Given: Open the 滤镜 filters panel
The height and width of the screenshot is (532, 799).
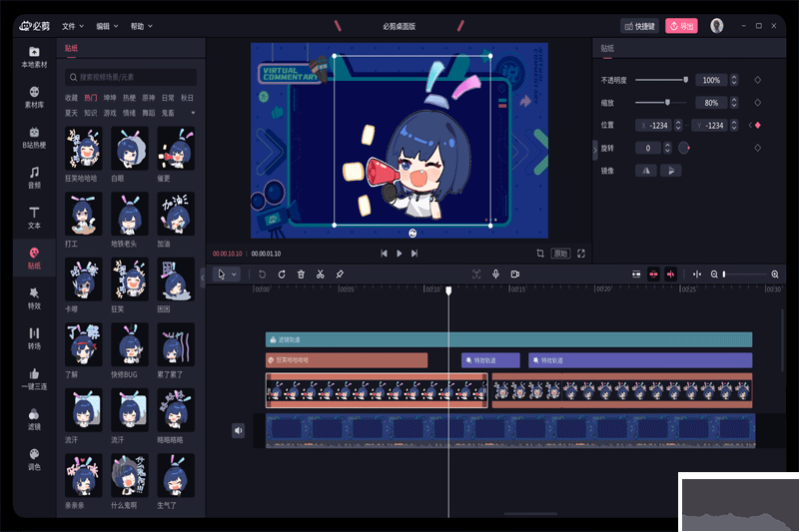Looking at the screenshot, I should point(34,419).
